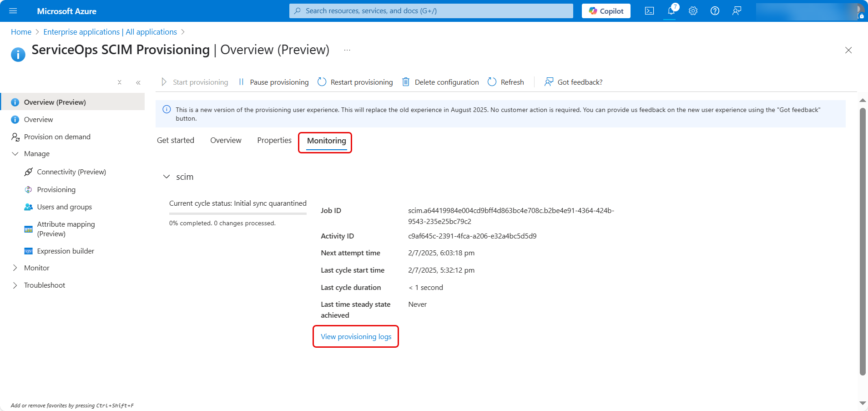Open the View provisioning logs link

point(356,337)
